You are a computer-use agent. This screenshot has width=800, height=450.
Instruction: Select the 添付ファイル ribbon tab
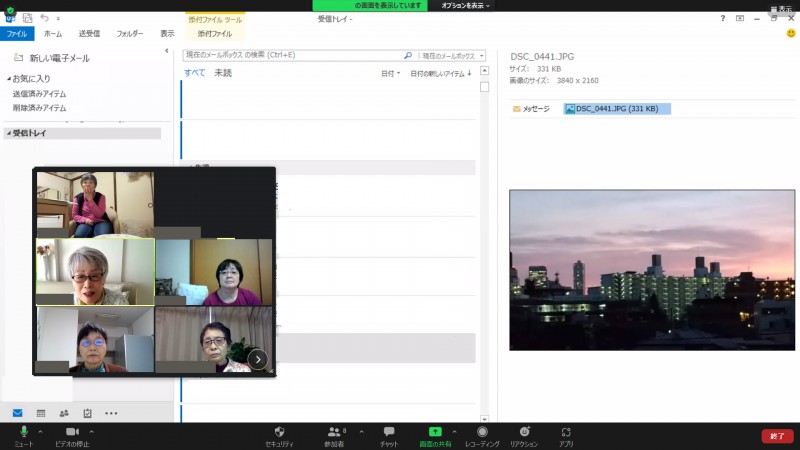coord(215,34)
